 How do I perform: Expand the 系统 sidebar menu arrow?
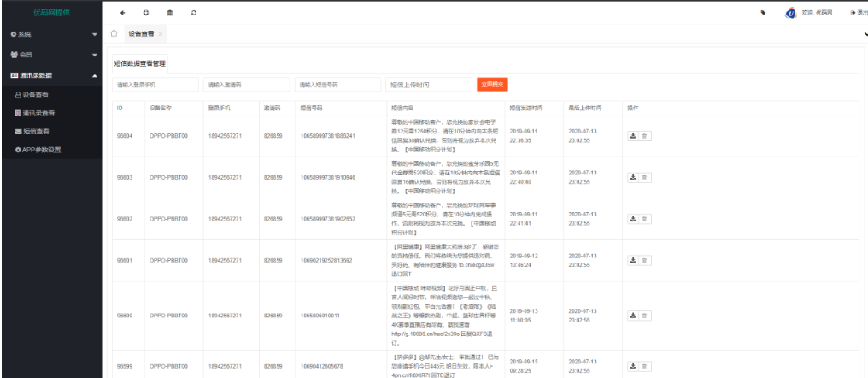pyautogui.click(x=95, y=34)
